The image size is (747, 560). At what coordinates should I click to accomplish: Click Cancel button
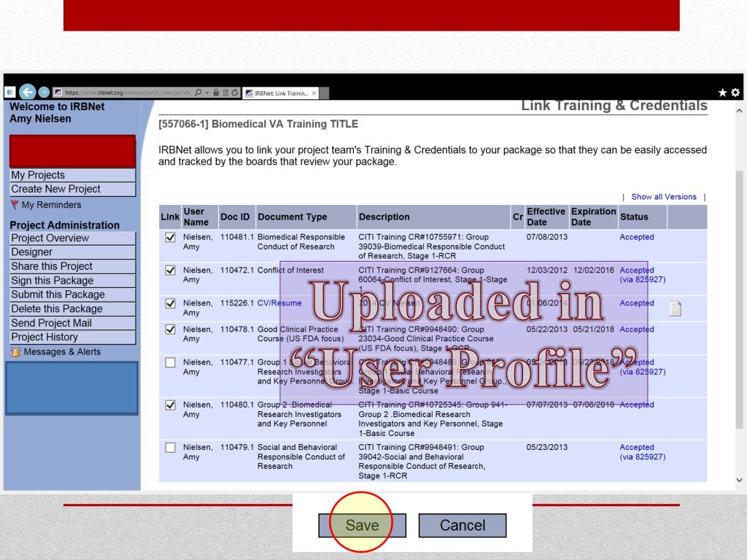click(462, 525)
